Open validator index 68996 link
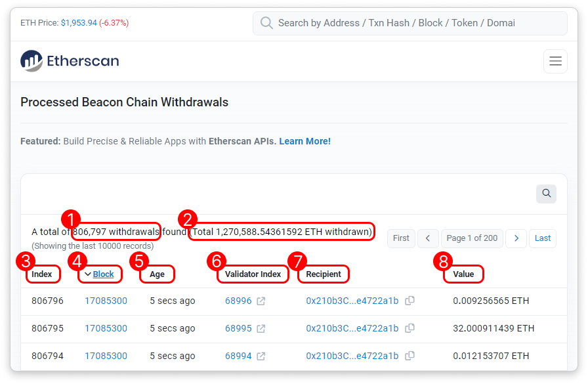 tap(238, 301)
